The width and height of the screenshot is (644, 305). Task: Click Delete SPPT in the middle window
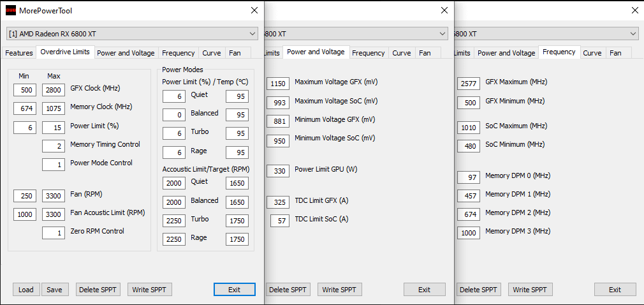point(288,290)
